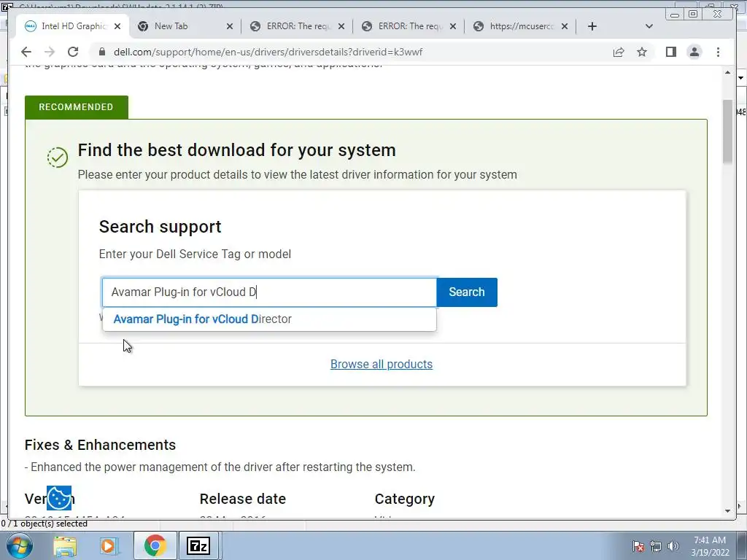Image resolution: width=747 pixels, height=560 pixels.
Task: Close the first ERROR tab
Action: [x=341, y=26]
